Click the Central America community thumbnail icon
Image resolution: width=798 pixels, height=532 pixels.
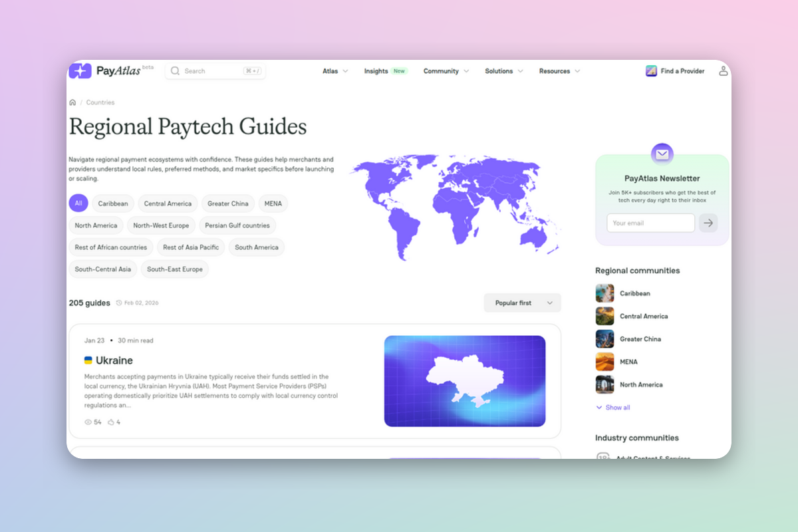pyautogui.click(x=604, y=316)
